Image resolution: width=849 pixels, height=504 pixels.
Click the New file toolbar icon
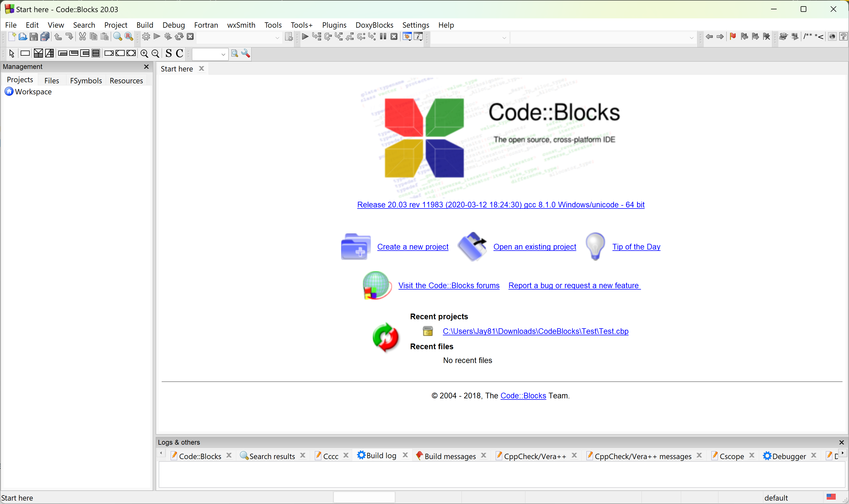pos(12,37)
